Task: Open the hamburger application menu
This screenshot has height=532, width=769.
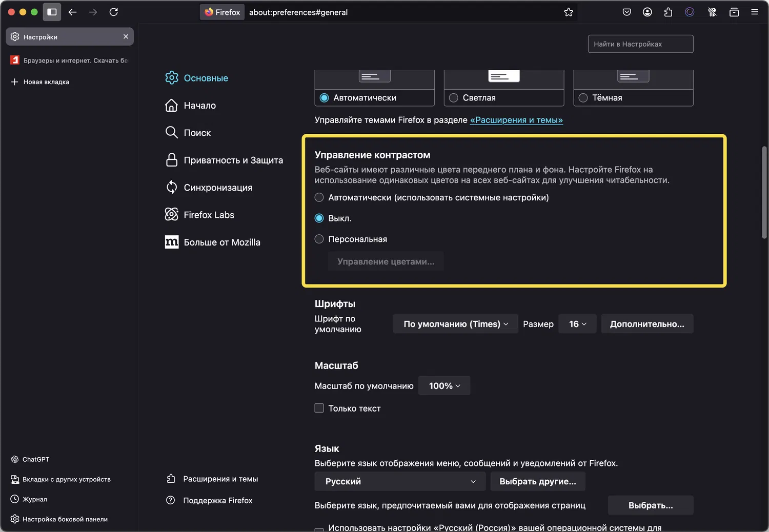Action: click(755, 12)
